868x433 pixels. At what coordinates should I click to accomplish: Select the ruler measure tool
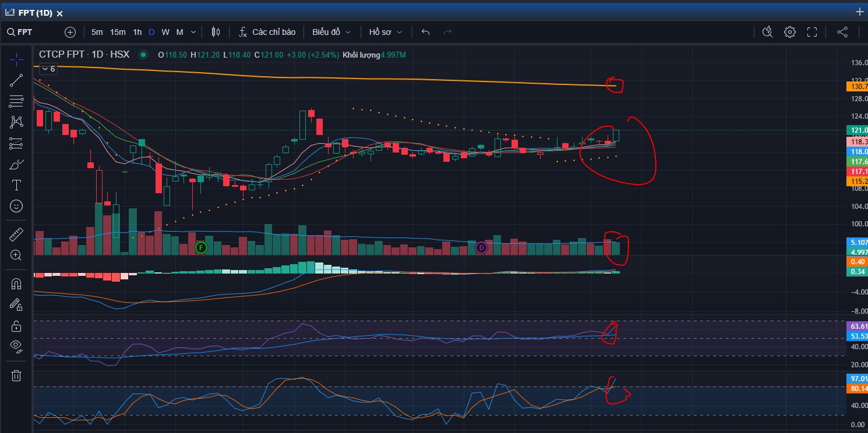[16, 235]
